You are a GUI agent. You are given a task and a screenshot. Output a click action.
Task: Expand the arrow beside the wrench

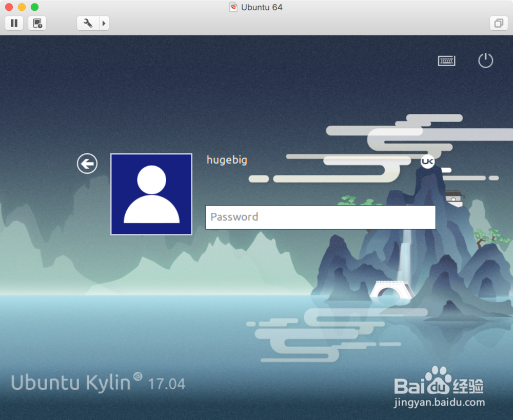(104, 23)
